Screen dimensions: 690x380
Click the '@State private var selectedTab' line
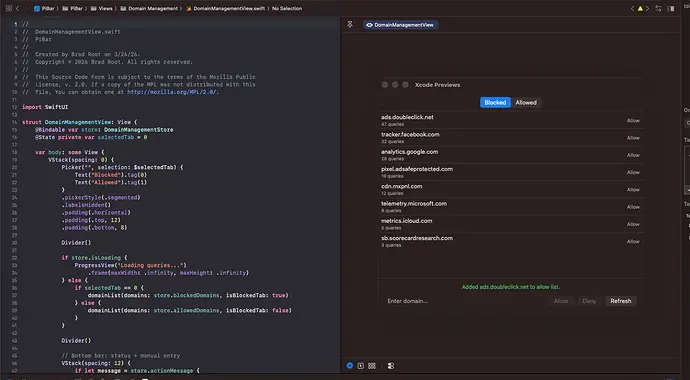[91, 137]
